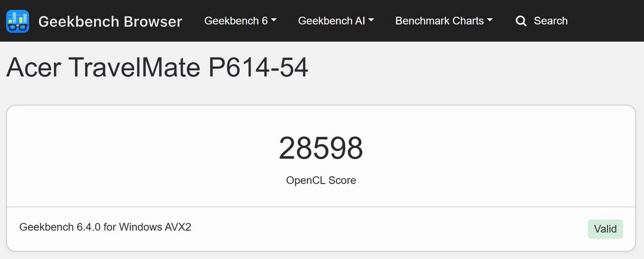Click the caret arrow beside Geekbench 6

(x=274, y=21)
